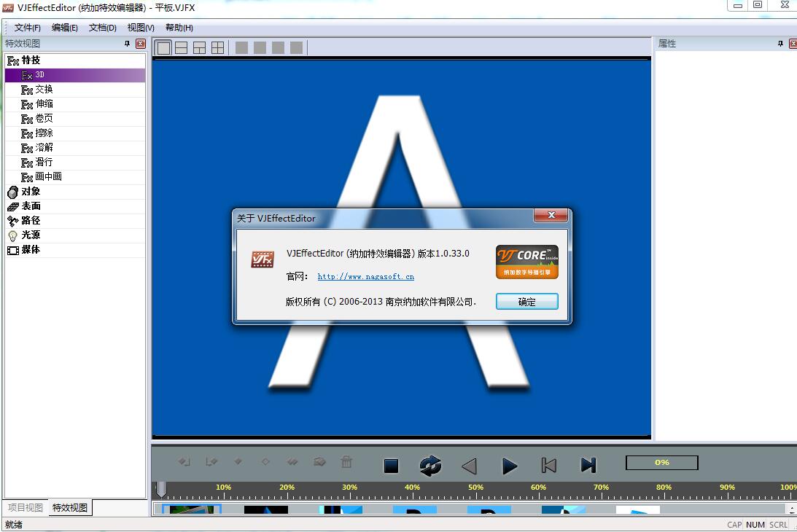
Task: Select first highlighted thumbnail in effect strip
Action: point(191,509)
